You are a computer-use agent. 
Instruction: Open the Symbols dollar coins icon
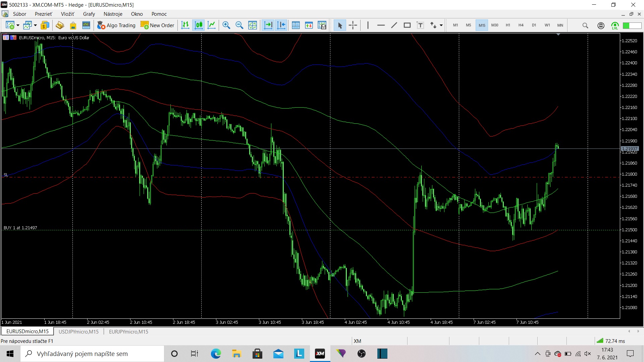(x=45, y=25)
